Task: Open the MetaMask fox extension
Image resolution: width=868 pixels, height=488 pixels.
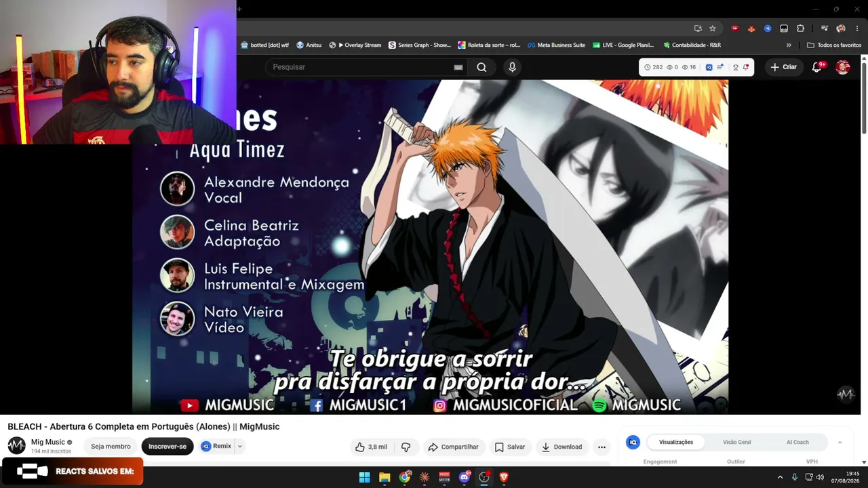Action: (x=751, y=28)
